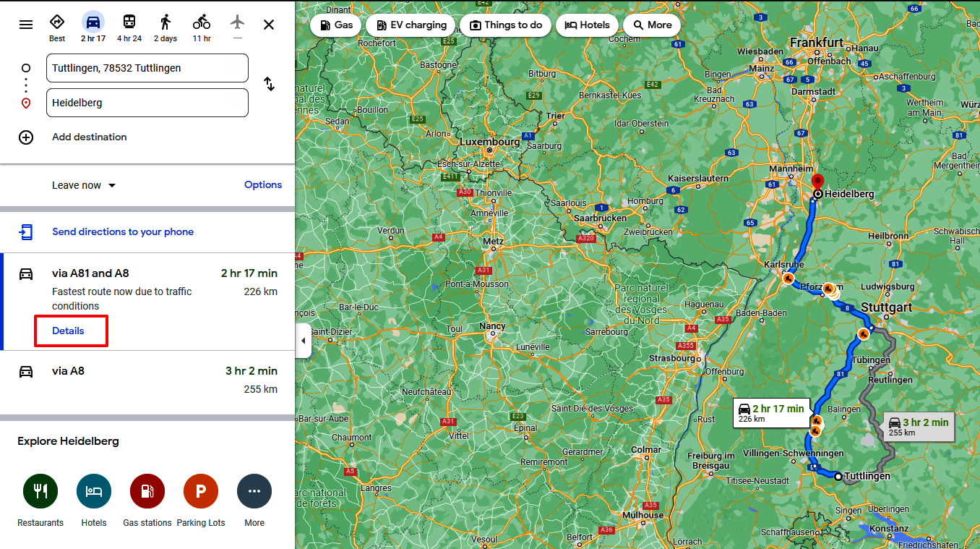Open the hamburger main menu
The height and width of the screenshot is (549, 980).
26,25
